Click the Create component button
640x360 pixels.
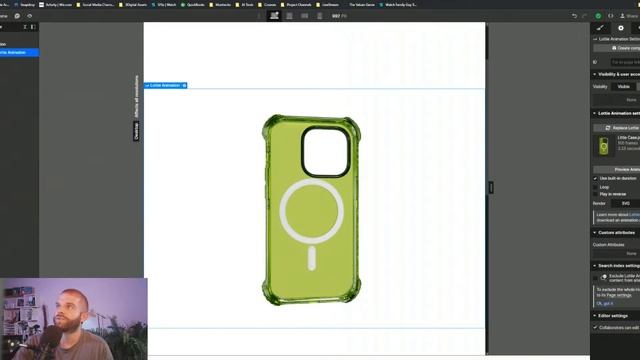tap(617, 48)
